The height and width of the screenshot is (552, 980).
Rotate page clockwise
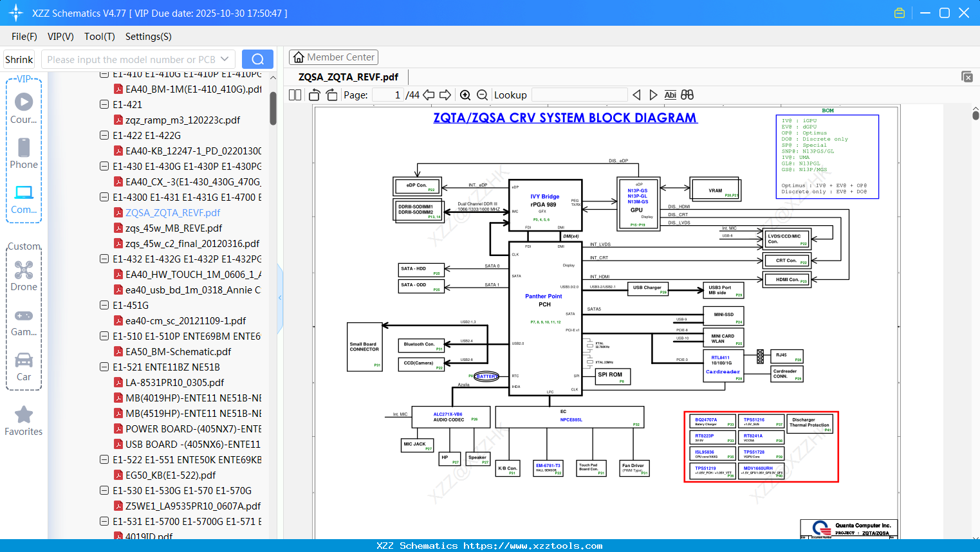(331, 95)
